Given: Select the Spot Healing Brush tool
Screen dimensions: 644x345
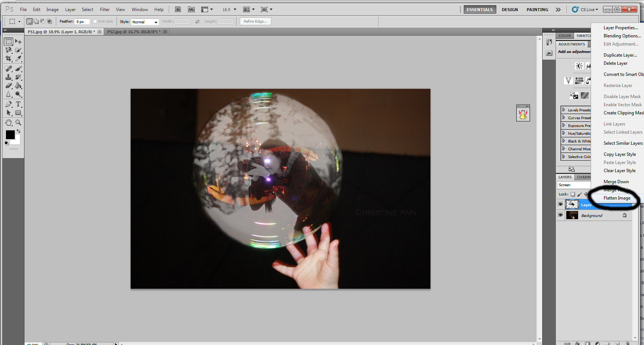Looking at the screenshot, I should (9, 69).
